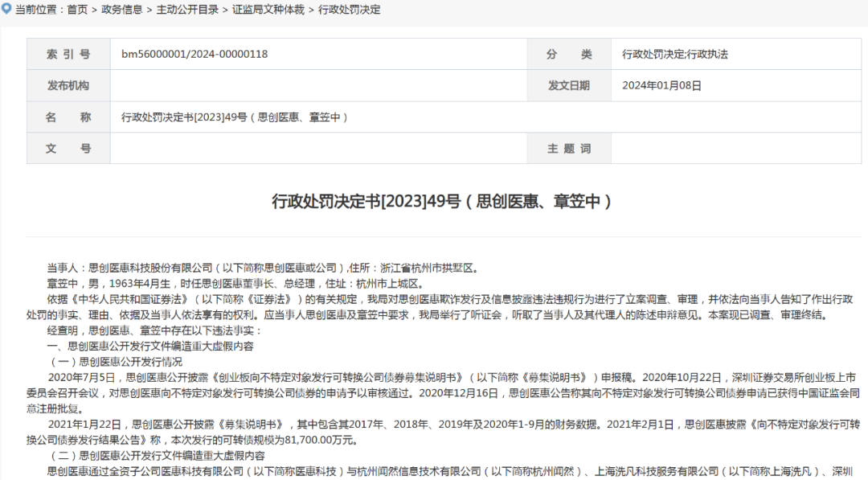
Task: Select the date 2024年01月08日
Action: [x=661, y=86]
